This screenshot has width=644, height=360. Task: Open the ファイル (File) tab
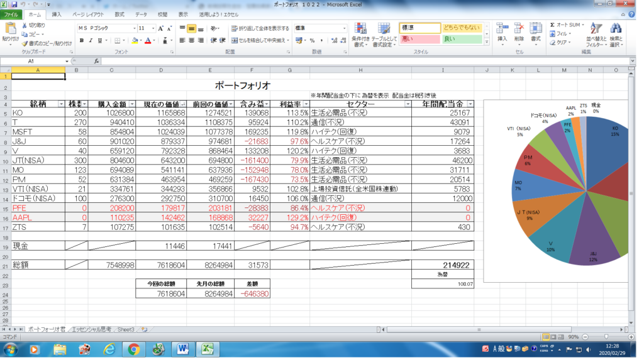[x=11, y=15]
